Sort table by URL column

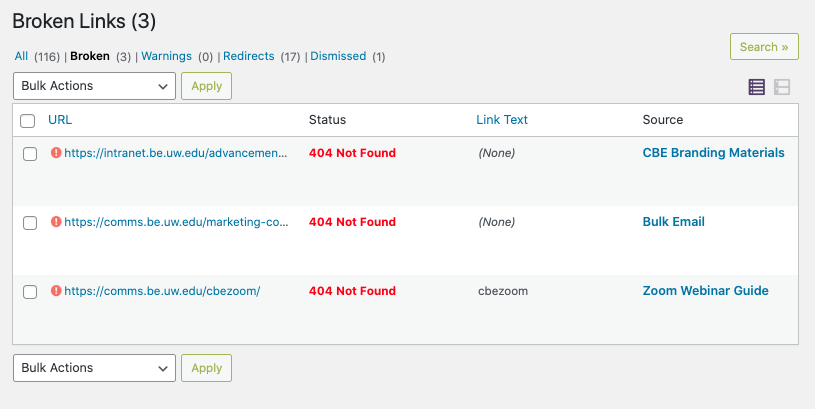pyautogui.click(x=60, y=120)
